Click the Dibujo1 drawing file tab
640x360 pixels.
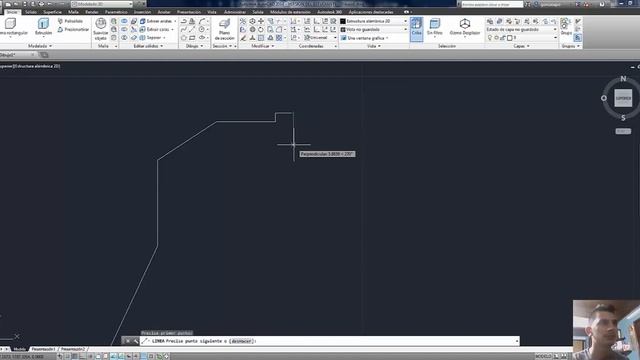click(16, 55)
